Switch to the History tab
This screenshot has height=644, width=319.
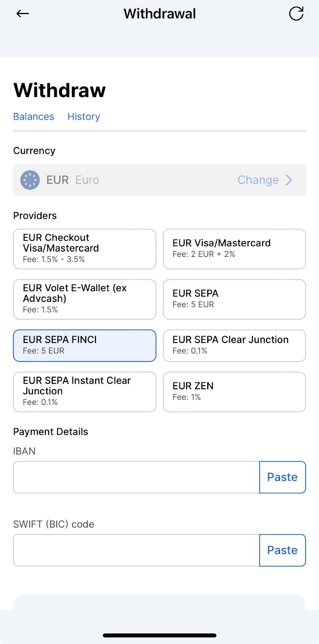pyautogui.click(x=84, y=117)
